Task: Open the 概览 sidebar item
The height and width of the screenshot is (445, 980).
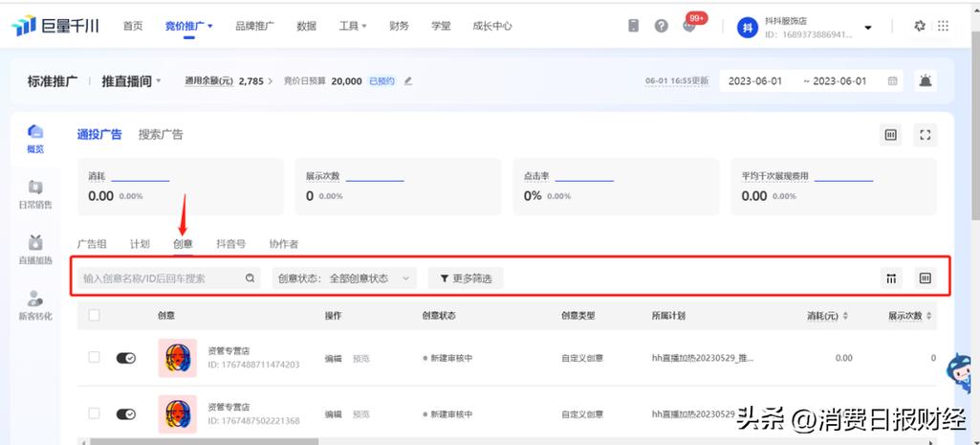Action: pos(35,139)
